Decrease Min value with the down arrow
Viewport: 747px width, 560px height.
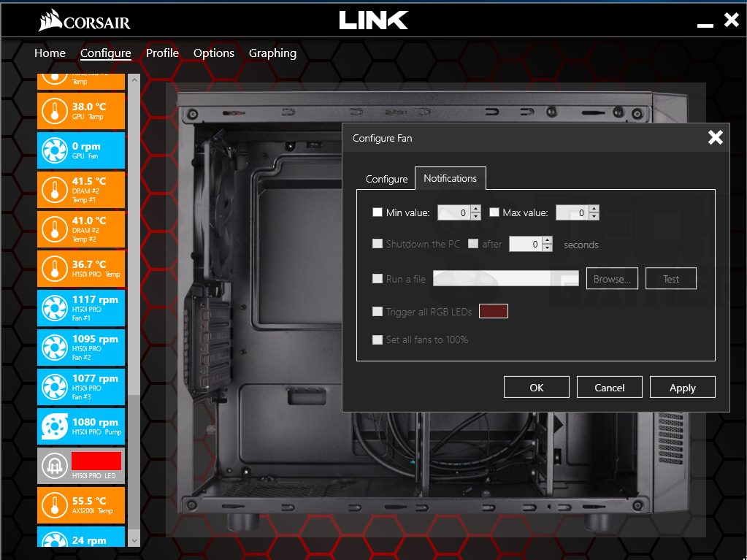(475, 216)
